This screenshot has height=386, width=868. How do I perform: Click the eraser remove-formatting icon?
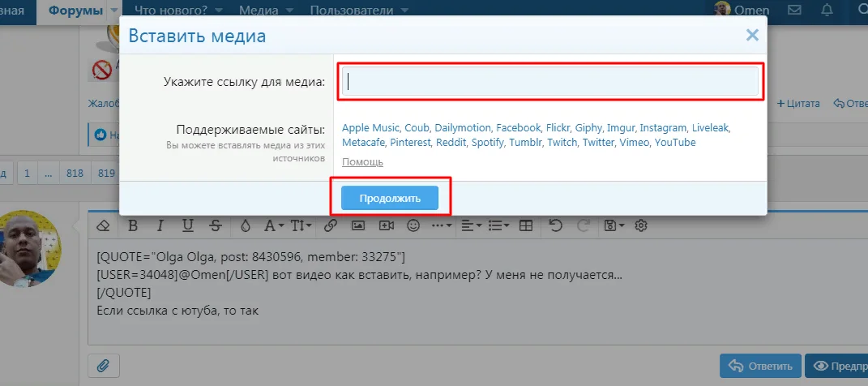pyautogui.click(x=104, y=226)
